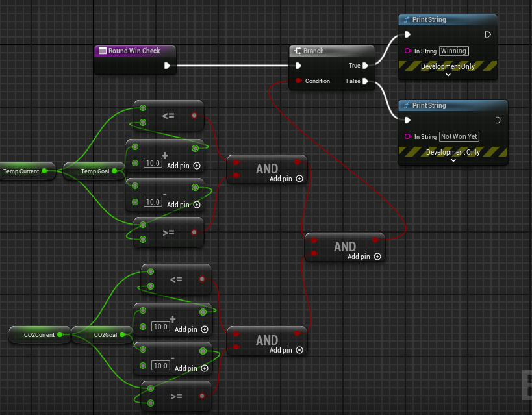Add pin on the top Temp AND node
This screenshot has height=415, width=532.
(299, 179)
